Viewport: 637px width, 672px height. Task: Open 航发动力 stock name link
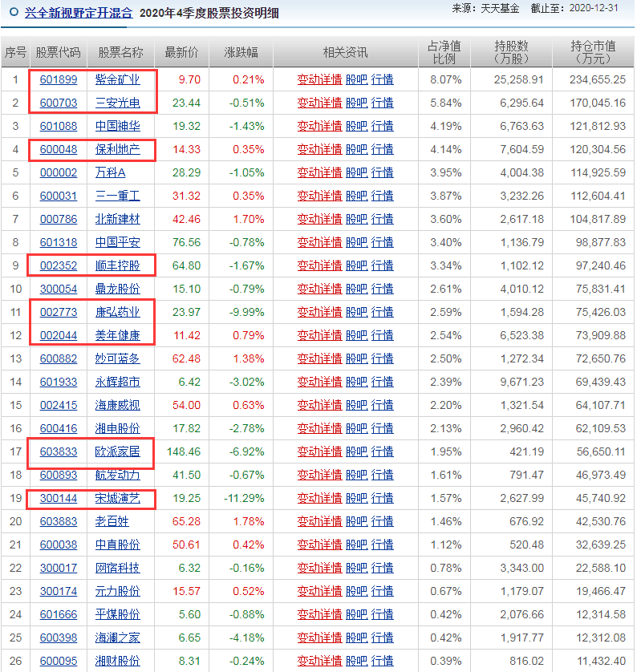coord(117,475)
